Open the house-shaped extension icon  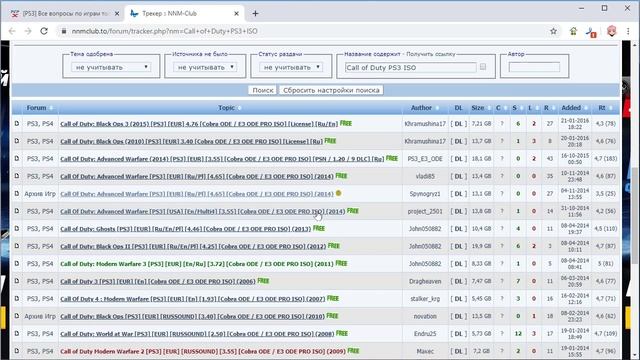tap(573, 31)
